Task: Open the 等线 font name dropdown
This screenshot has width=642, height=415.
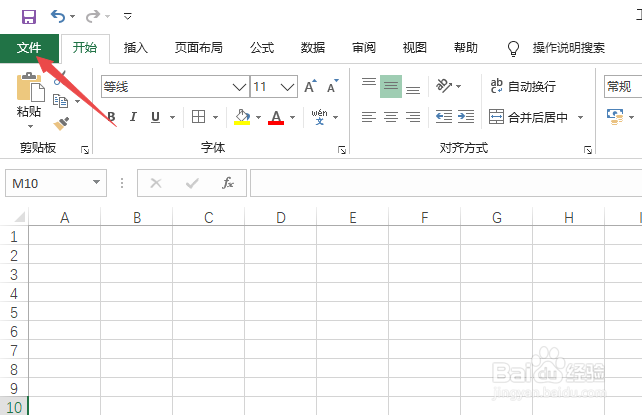Action: coord(239,87)
